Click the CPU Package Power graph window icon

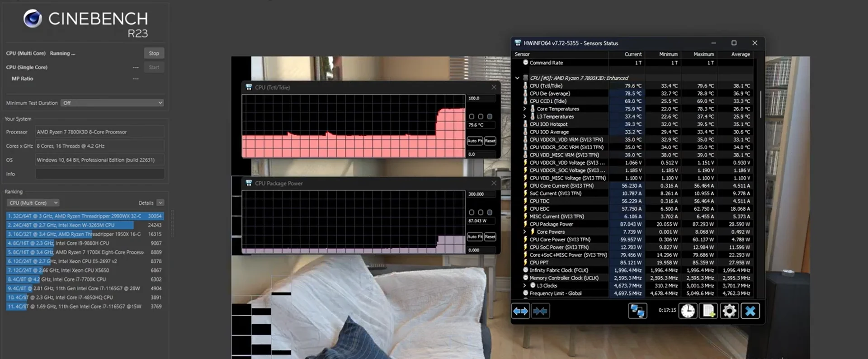pyautogui.click(x=249, y=183)
